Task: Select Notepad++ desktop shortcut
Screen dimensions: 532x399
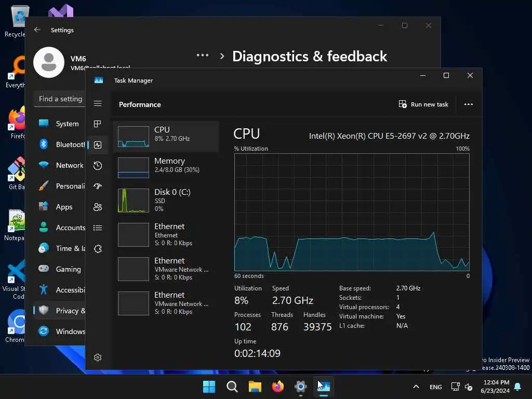Action: (16, 224)
